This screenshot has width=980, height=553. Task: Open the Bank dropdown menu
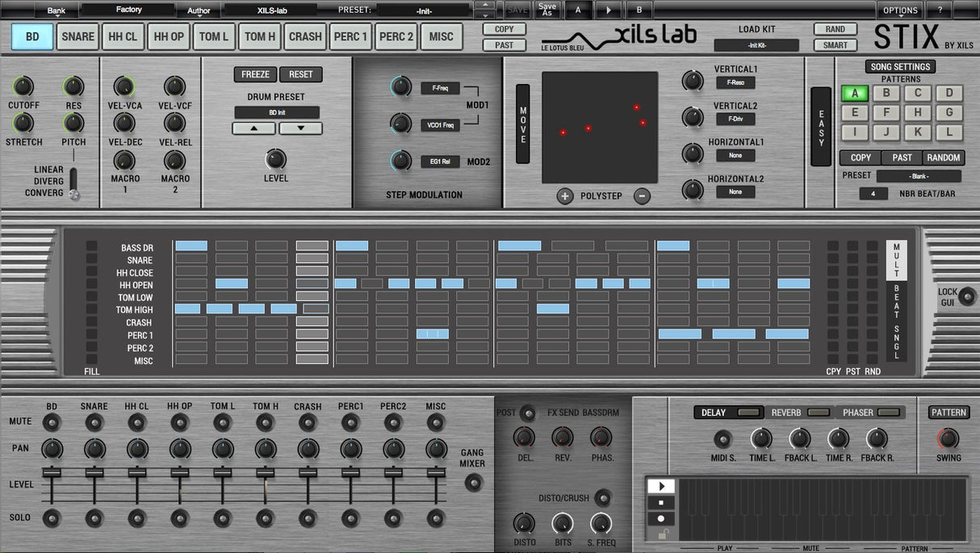(x=57, y=10)
